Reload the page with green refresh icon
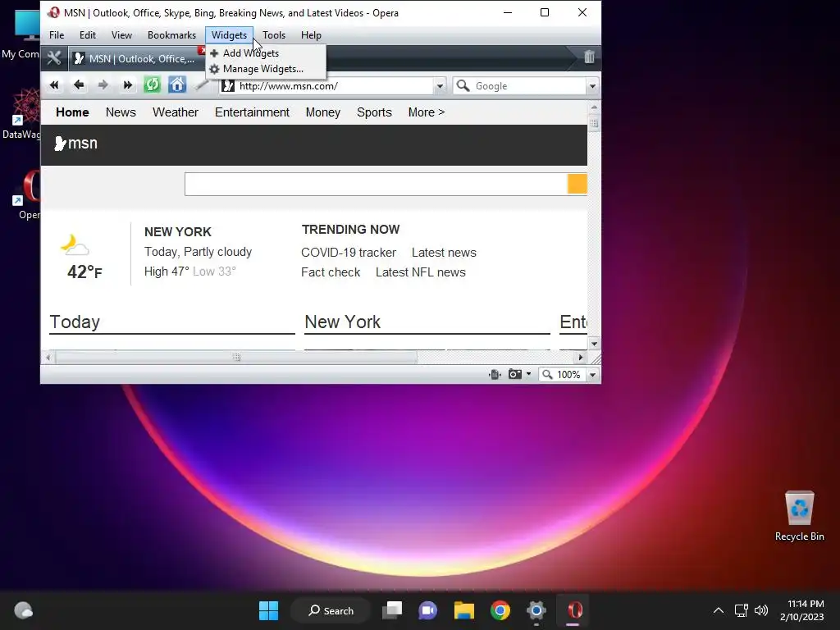Screen dimensions: 840x630 152,84
